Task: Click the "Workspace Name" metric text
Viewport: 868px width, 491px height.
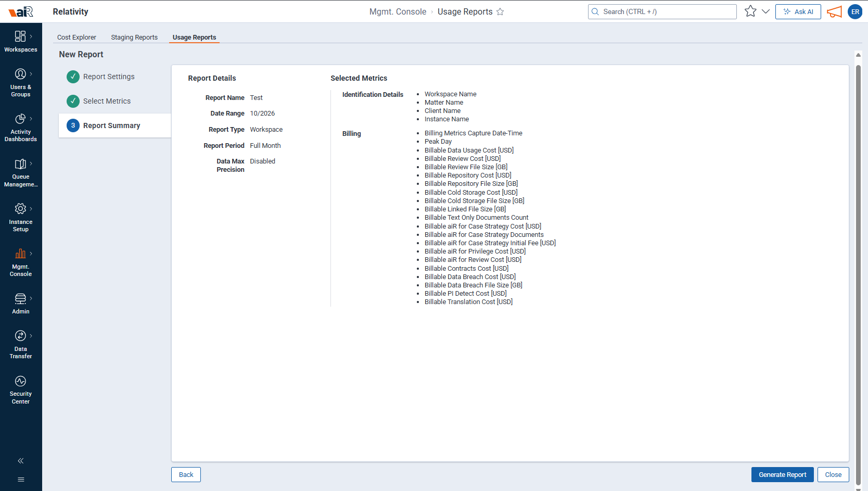Action: coord(451,94)
